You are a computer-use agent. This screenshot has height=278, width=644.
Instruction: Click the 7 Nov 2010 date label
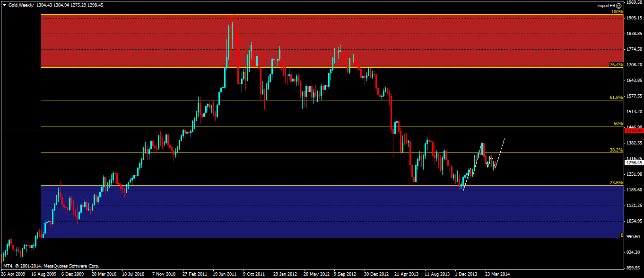(x=164, y=274)
